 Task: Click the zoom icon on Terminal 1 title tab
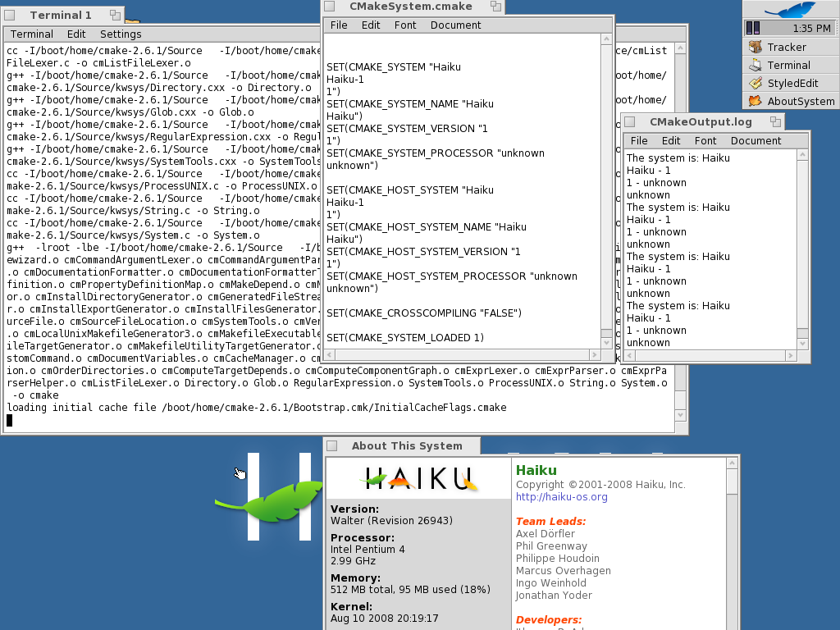coord(113,16)
